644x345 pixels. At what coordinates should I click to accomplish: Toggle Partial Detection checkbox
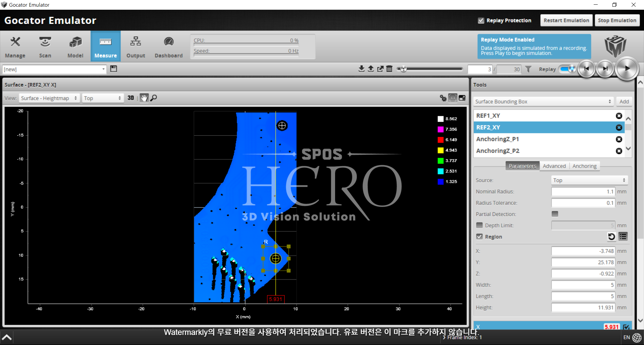click(x=555, y=214)
